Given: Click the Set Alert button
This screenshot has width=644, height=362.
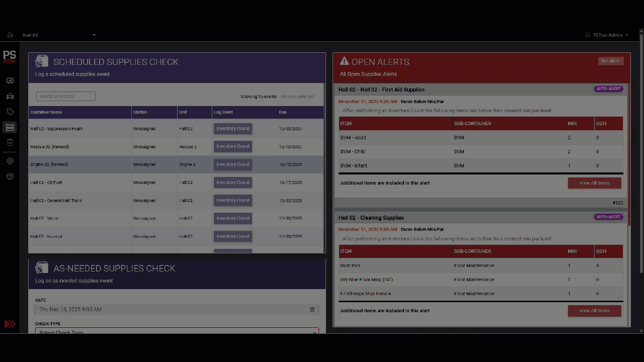Looking at the screenshot, I should point(611,61).
